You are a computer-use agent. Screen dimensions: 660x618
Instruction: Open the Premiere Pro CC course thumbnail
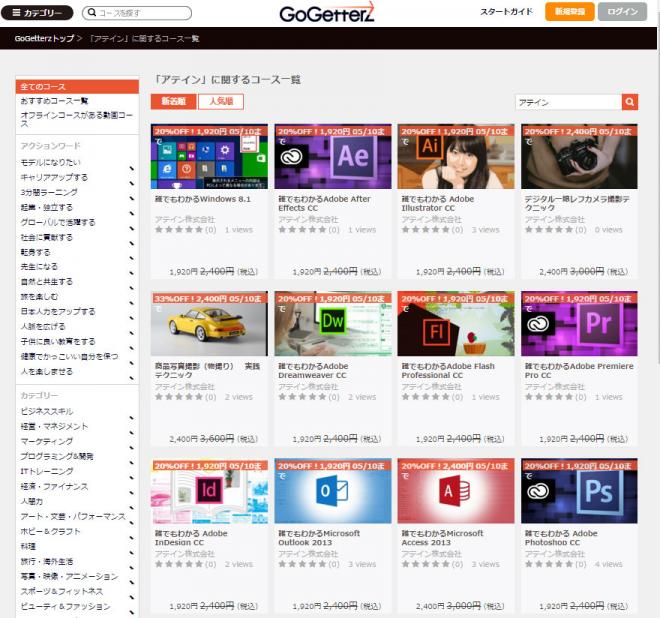pyautogui.click(x=579, y=324)
